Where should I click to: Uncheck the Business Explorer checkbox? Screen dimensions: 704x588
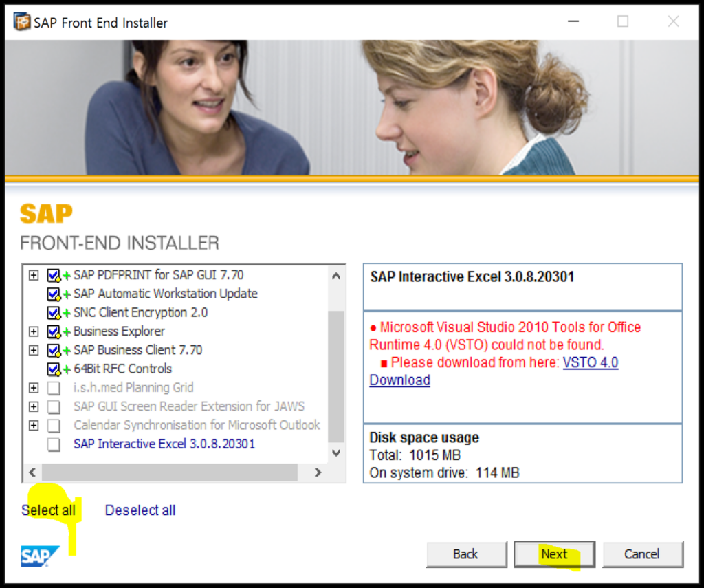pos(54,331)
